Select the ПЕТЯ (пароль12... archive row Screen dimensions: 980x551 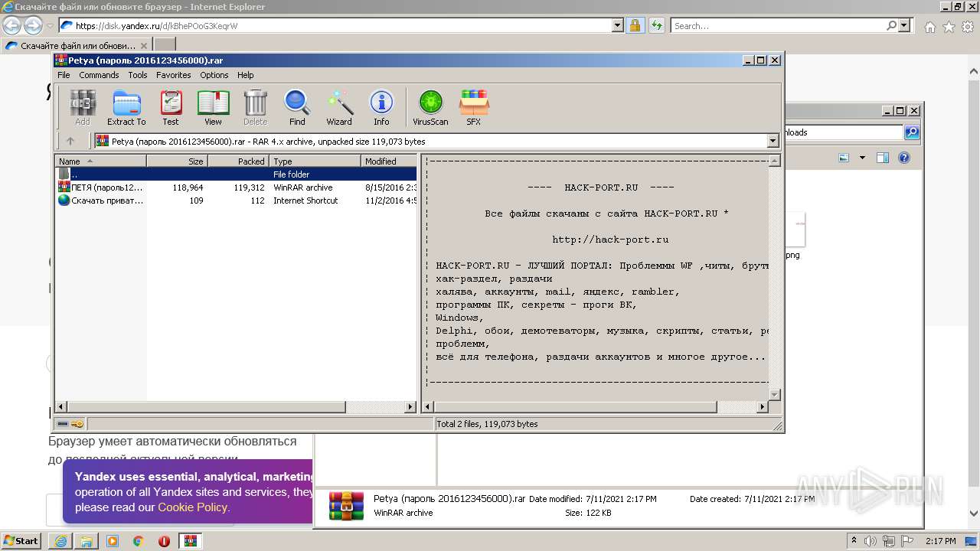coord(236,187)
